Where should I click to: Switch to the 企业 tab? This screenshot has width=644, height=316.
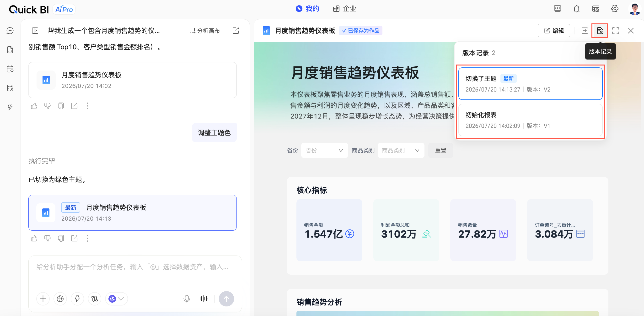pyautogui.click(x=345, y=9)
